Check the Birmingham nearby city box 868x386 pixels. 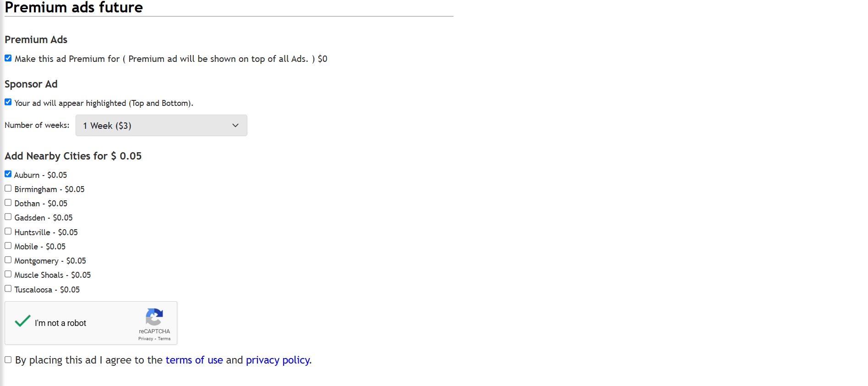pos(8,188)
